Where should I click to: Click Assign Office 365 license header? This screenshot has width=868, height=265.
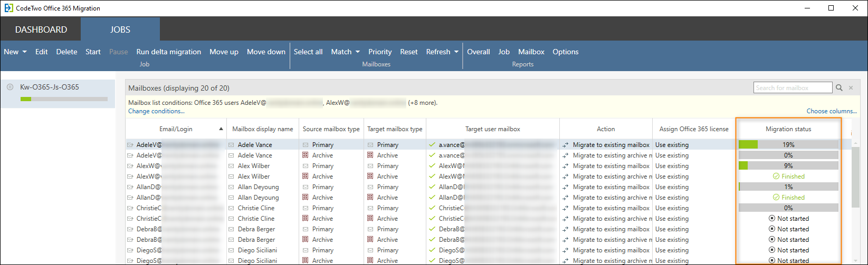(694, 129)
